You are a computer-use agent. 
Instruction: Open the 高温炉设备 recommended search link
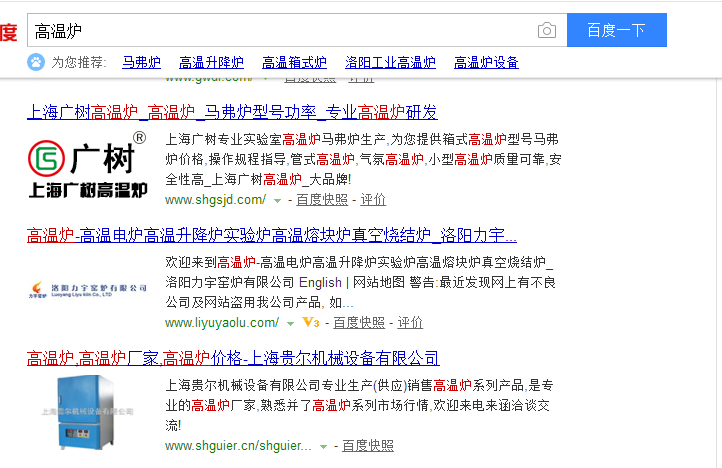486,62
